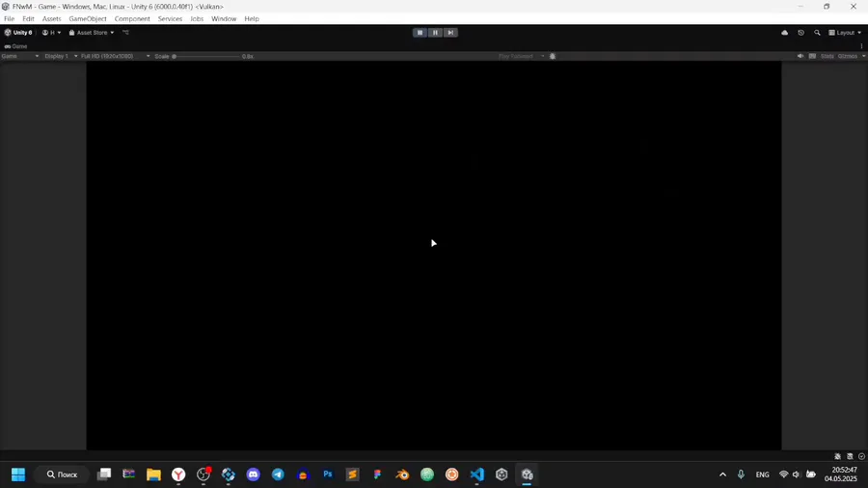
Task: Open the volume speaker tray icon
Action: point(797,474)
